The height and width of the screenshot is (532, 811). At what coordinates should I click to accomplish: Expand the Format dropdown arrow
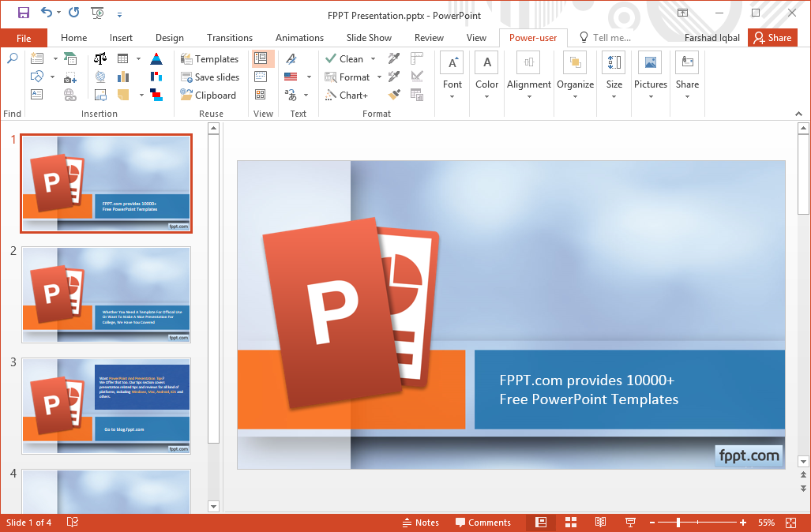[x=379, y=77]
